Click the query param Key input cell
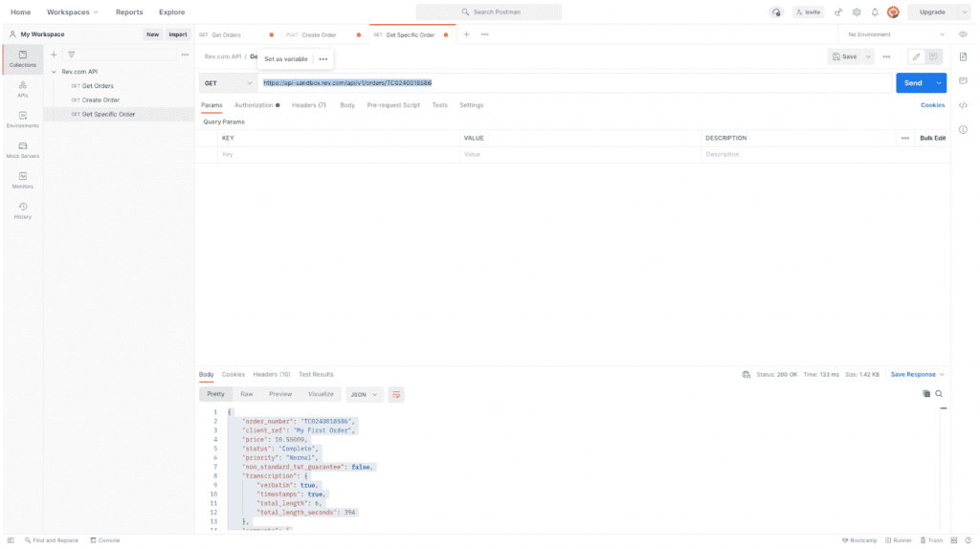 pyautogui.click(x=338, y=155)
